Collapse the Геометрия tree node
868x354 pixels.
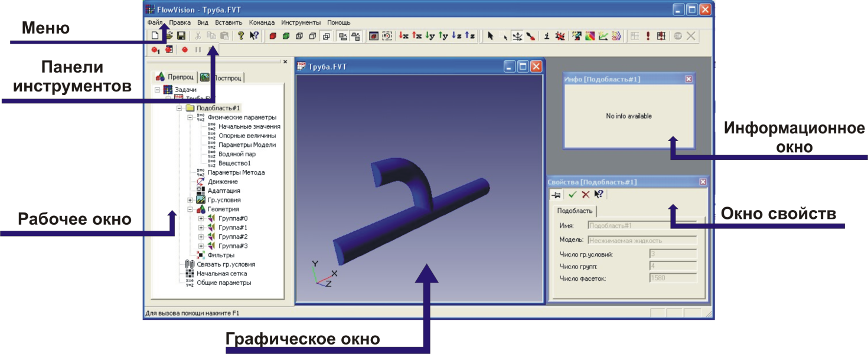pos(190,209)
